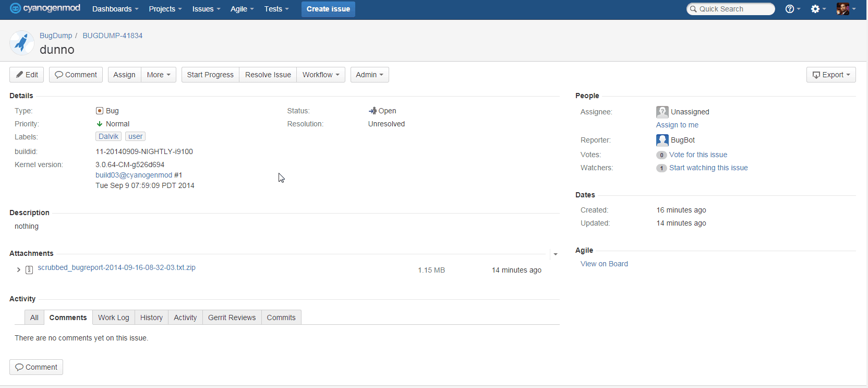Click the Updated date '14 minutes ago'

681,223
